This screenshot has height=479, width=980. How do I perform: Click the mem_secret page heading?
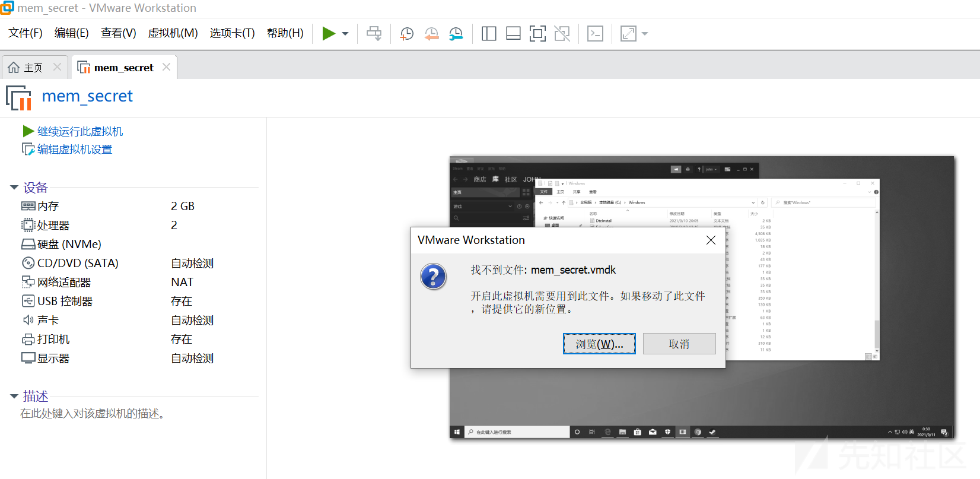click(87, 96)
